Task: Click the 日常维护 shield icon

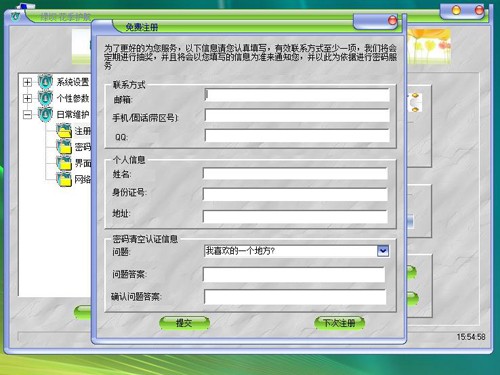Action: click(45, 114)
